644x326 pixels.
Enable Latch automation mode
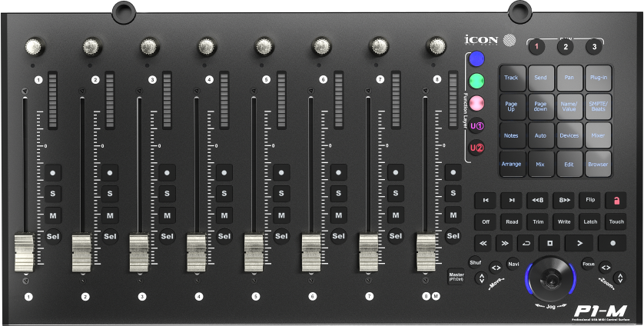click(x=589, y=221)
